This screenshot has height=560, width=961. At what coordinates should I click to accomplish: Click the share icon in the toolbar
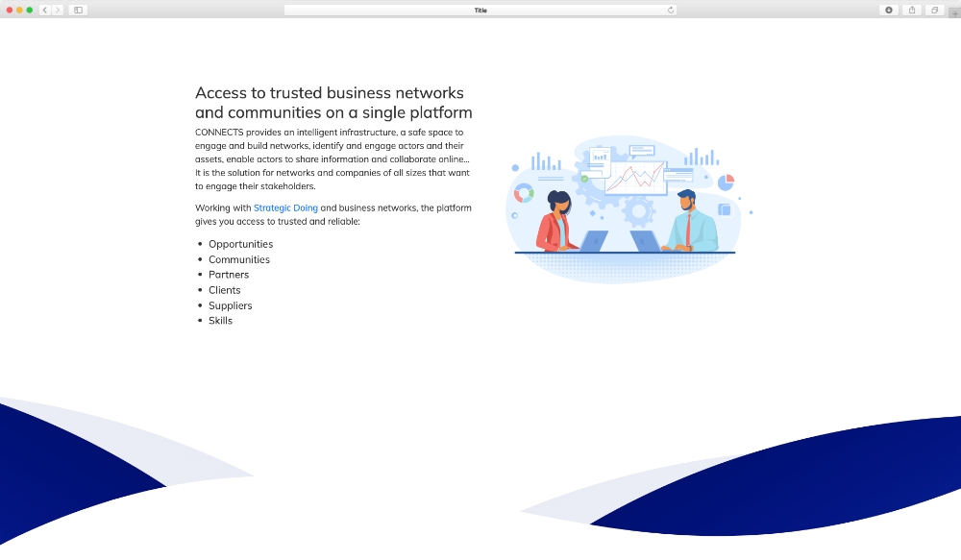(x=912, y=10)
